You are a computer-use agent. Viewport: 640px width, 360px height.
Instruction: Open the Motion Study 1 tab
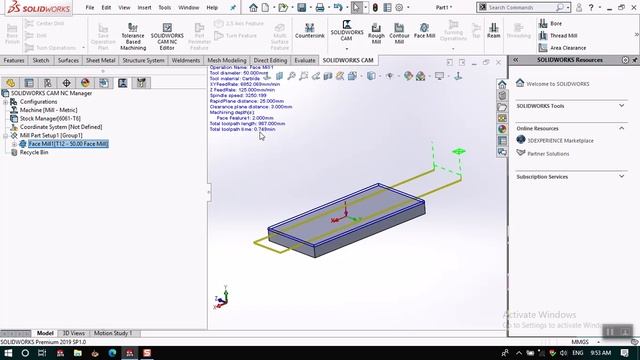pos(113,333)
